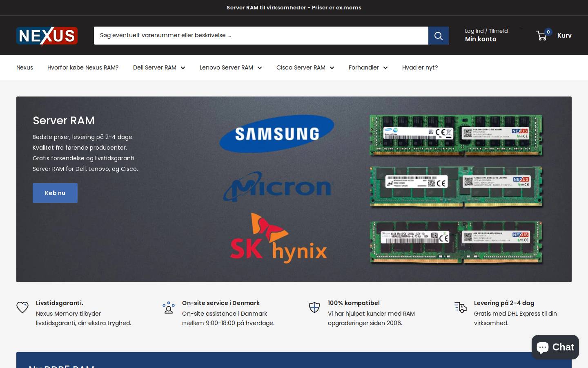Expand the Lenovo Server RAM dropdown

(231, 67)
